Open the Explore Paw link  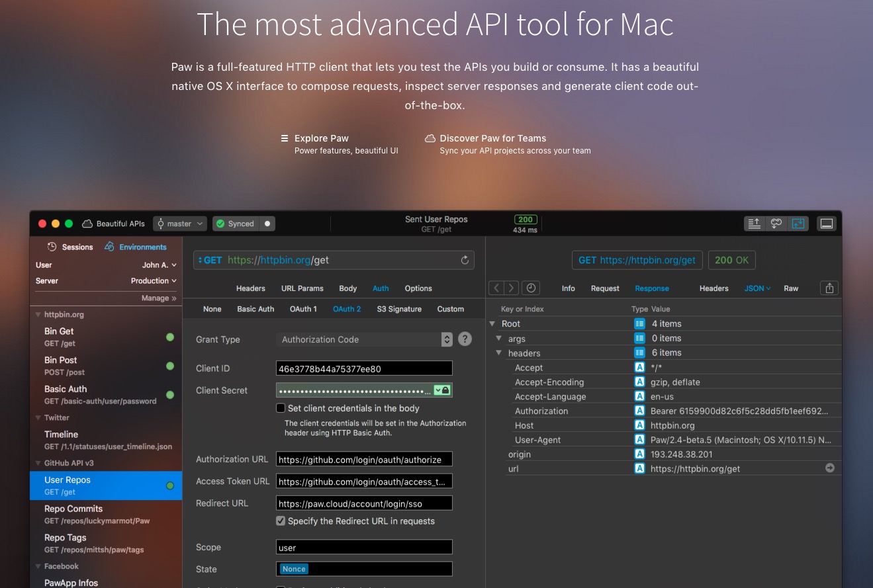(x=321, y=138)
